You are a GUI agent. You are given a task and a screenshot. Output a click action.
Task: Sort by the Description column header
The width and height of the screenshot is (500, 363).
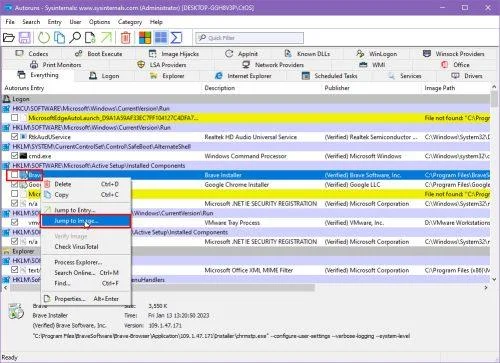click(x=262, y=88)
